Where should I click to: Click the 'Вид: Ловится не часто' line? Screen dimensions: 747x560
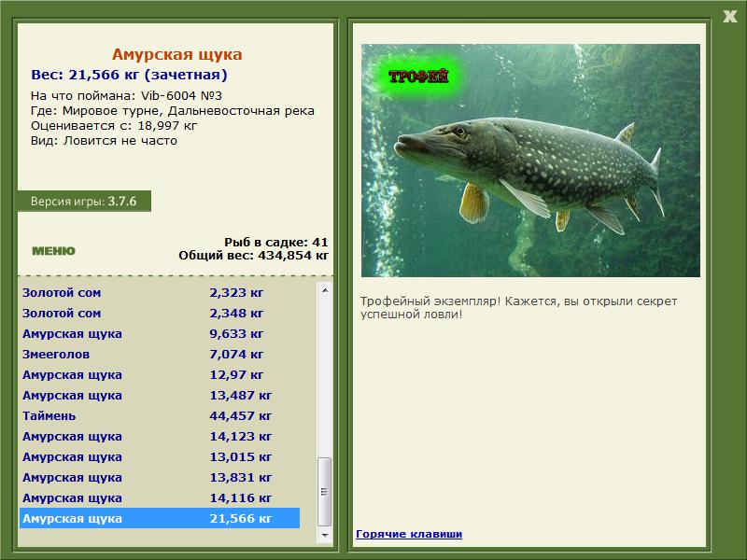click(104, 141)
